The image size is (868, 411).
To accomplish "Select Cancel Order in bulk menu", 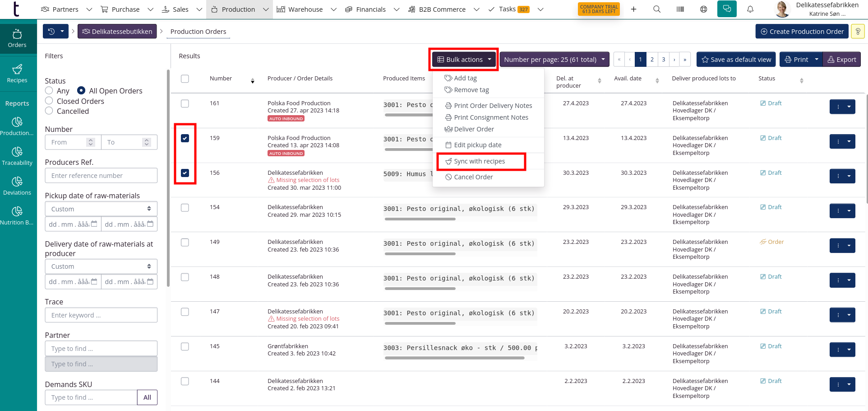I will pos(473,177).
